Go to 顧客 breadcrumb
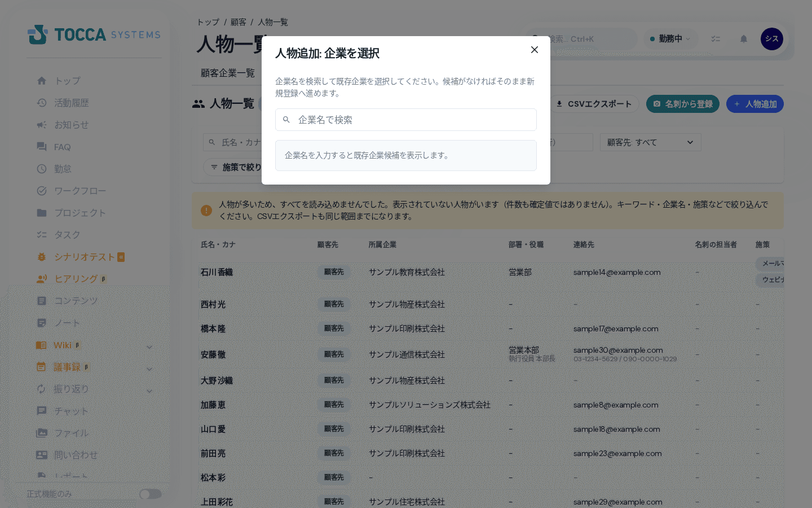Viewport: 812px width, 508px height. point(239,22)
